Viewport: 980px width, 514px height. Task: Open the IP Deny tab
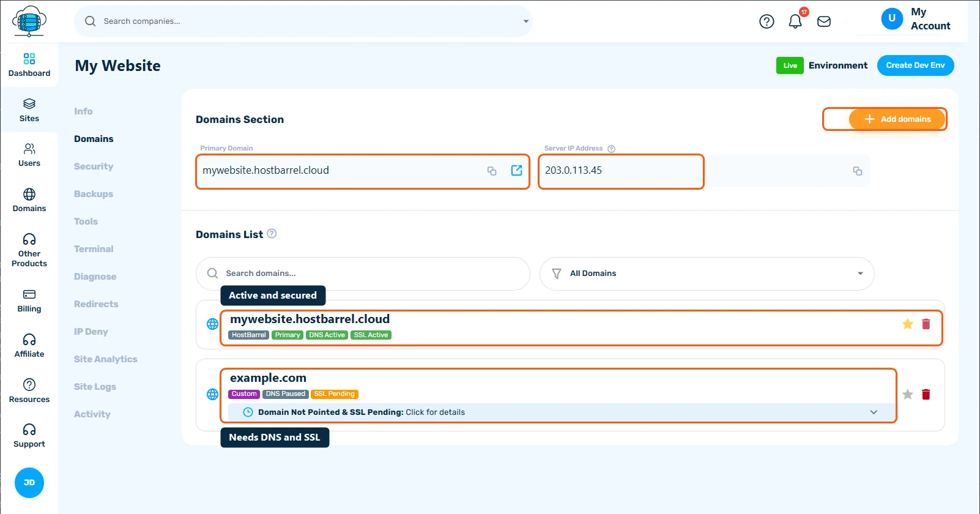[91, 332]
